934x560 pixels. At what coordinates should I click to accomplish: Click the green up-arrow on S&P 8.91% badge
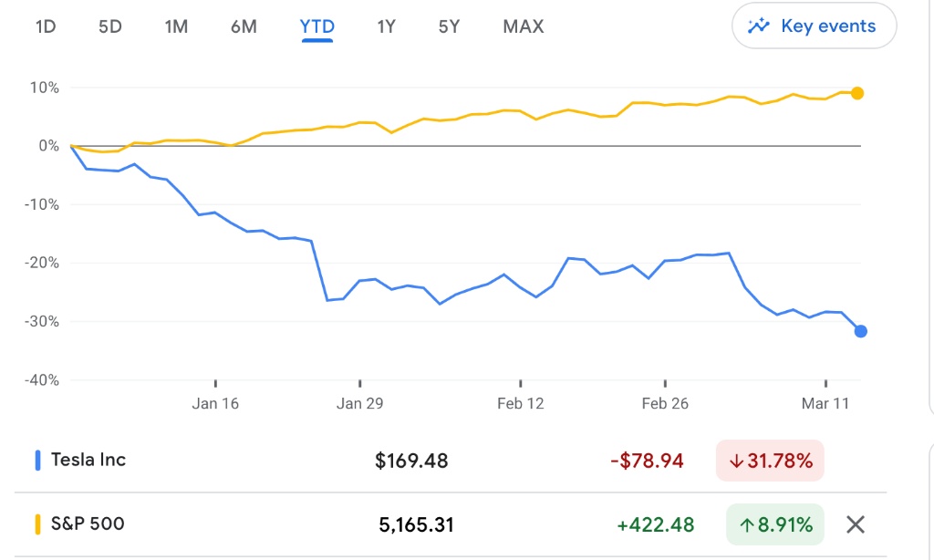coord(747,524)
